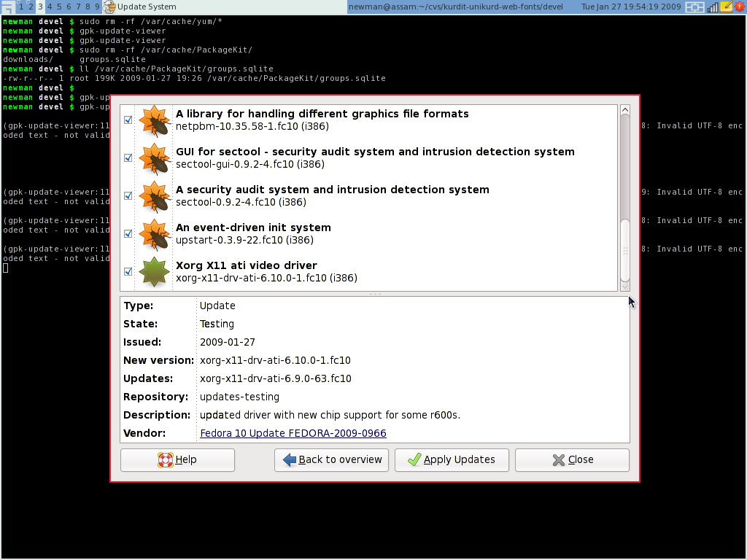This screenshot has width=747, height=560.
Task: Switch to workspace 5 in the pager
Action: click(x=59, y=7)
